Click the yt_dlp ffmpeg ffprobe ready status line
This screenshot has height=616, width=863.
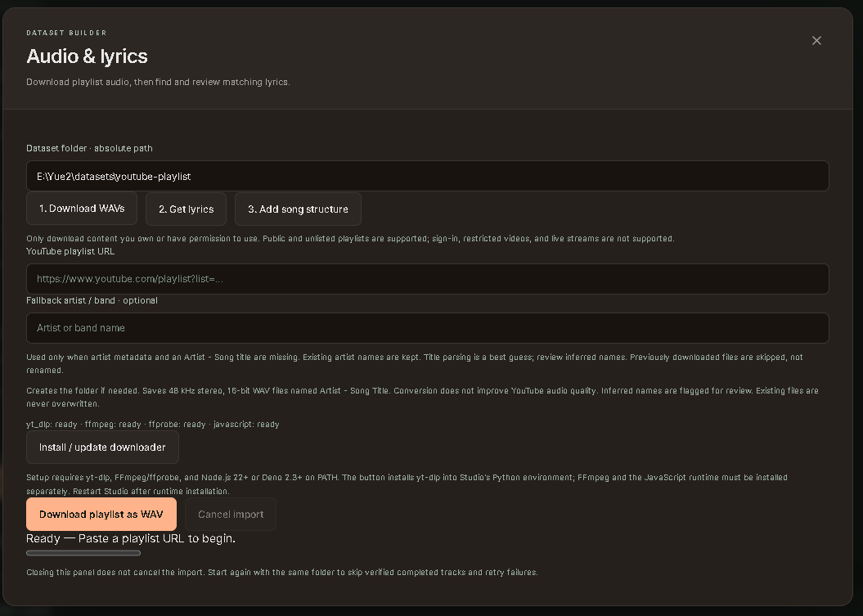(153, 425)
